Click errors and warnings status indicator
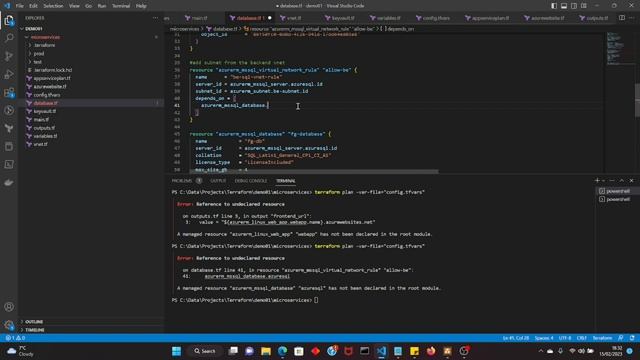 pos(16,338)
